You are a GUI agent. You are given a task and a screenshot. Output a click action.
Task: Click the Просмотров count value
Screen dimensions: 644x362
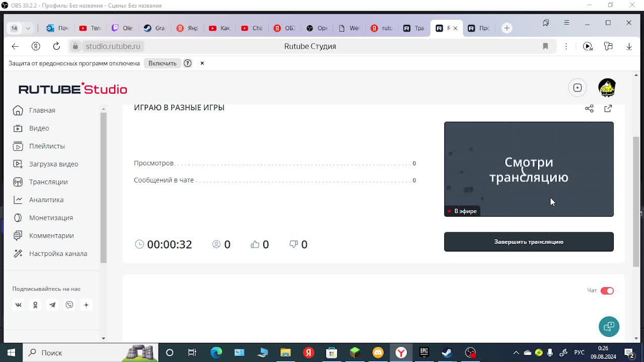coord(414,163)
